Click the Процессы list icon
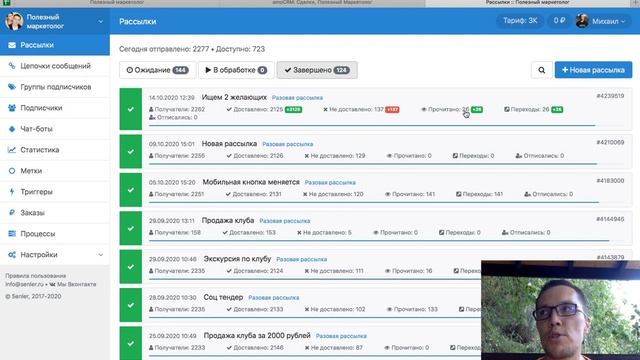The height and width of the screenshot is (360, 640). pos(12,233)
